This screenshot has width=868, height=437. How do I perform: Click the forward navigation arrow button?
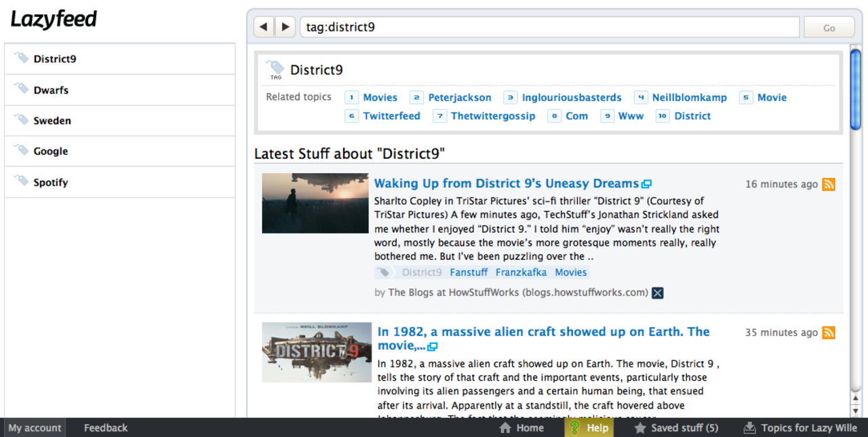click(x=285, y=27)
